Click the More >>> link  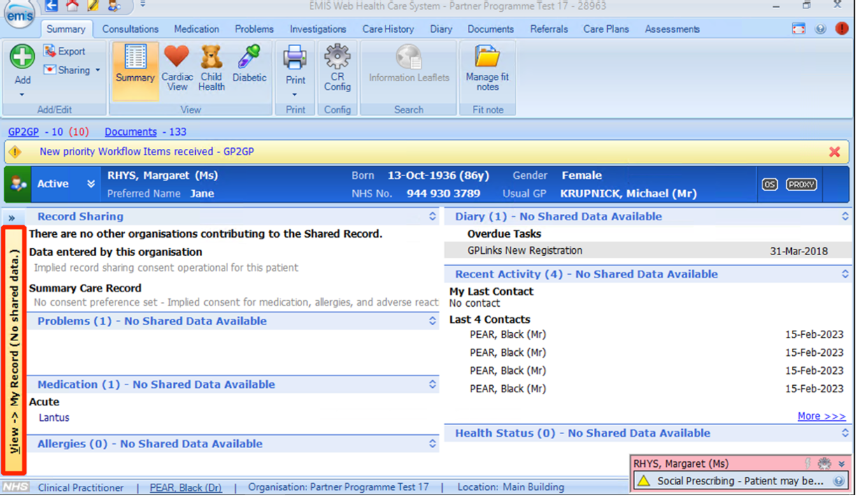[x=821, y=416]
